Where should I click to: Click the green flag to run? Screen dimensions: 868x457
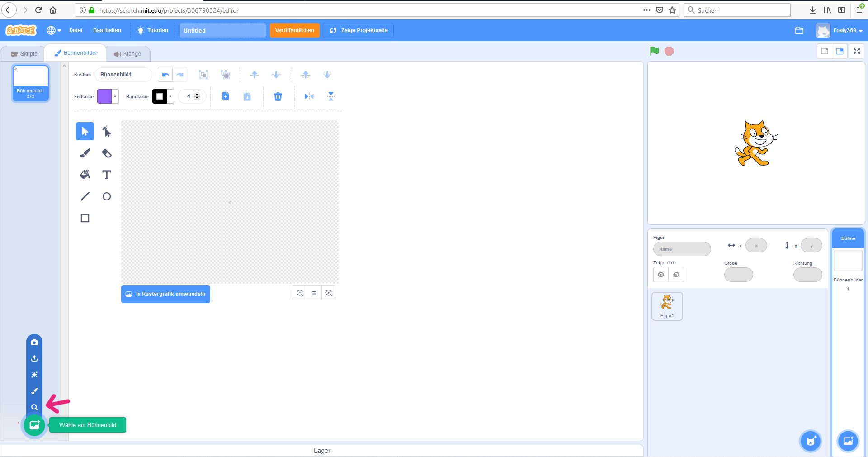[654, 51]
